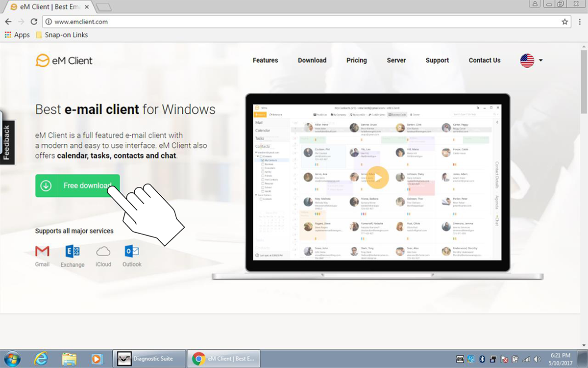Open Internet Explorer from the taskbar
The height and width of the screenshot is (368, 588).
click(41, 359)
